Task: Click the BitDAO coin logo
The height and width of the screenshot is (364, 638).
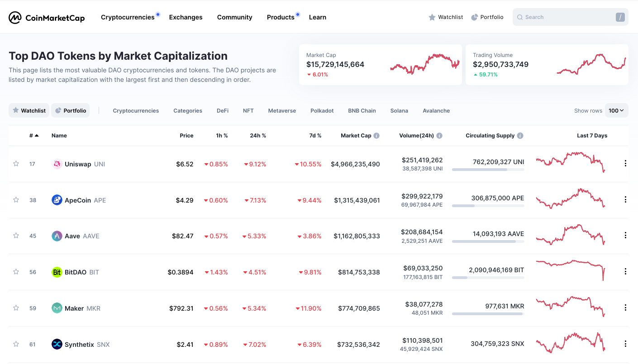Action: 57,272
